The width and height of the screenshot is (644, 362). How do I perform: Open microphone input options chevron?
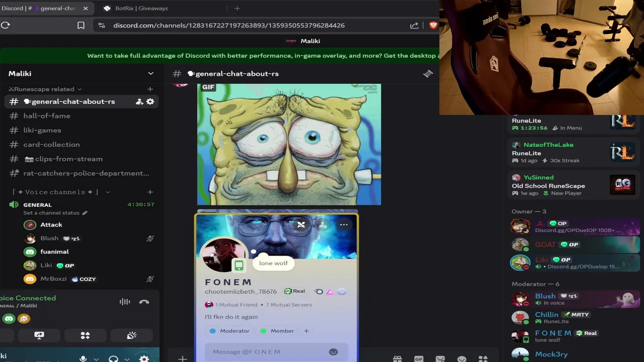click(x=96, y=359)
